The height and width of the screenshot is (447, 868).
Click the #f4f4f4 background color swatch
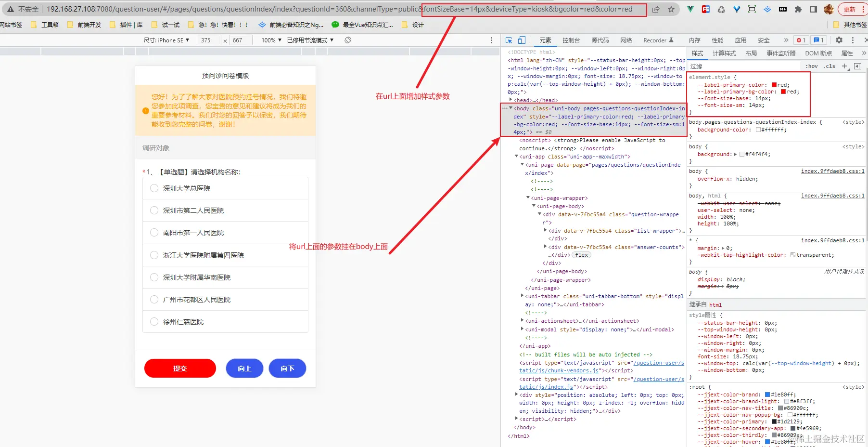coord(741,154)
